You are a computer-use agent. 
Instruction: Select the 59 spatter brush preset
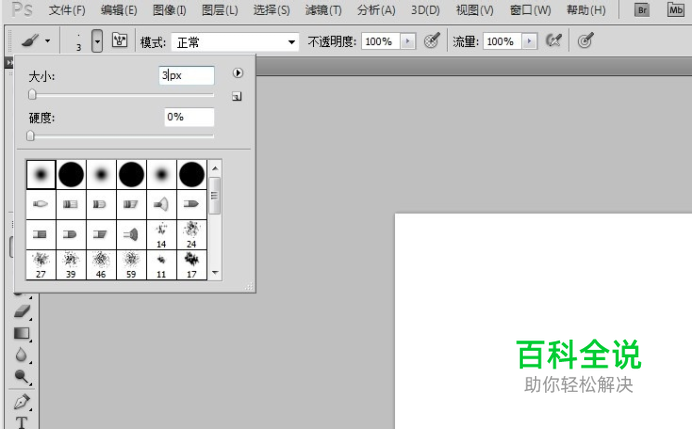(131, 265)
